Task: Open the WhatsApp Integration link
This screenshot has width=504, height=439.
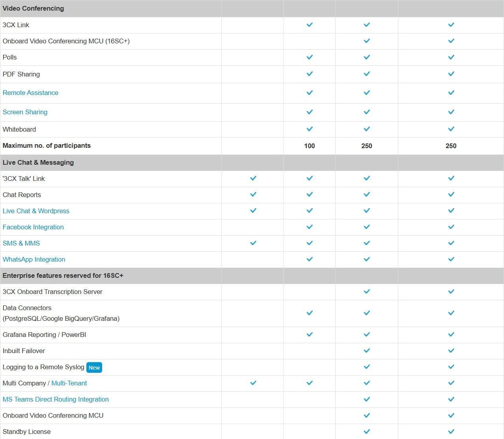Action: [x=34, y=260]
